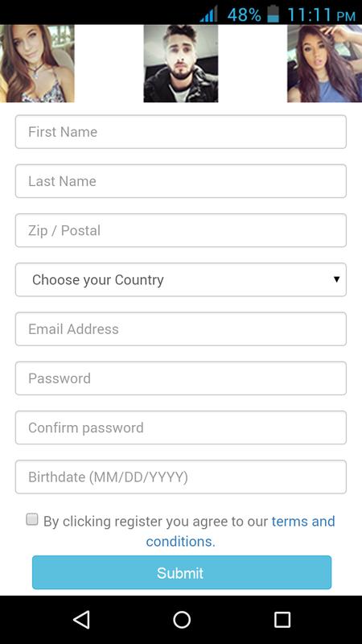Viewport: 362px width, 644px height.
Task: Open the terms and conditions link
Action: point(241,531)
